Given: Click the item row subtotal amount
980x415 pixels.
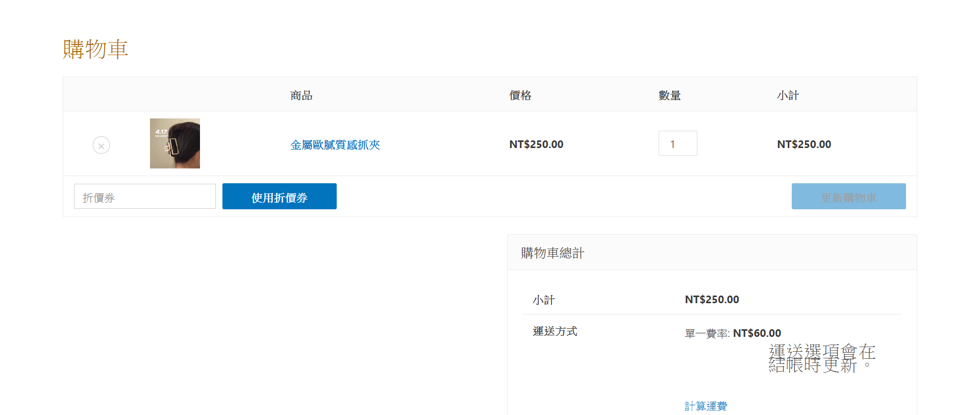Looking at the screenshot, I should [x=803, y=144].
